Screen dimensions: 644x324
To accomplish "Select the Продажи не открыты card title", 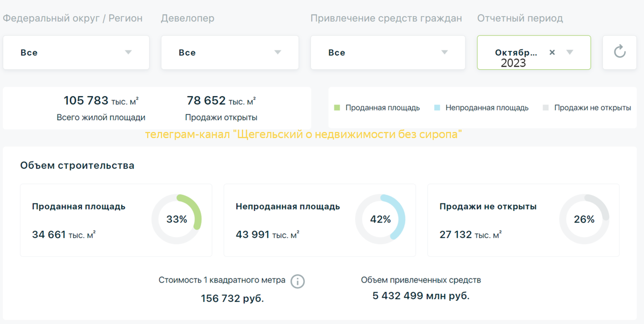I will click(488, 207).
